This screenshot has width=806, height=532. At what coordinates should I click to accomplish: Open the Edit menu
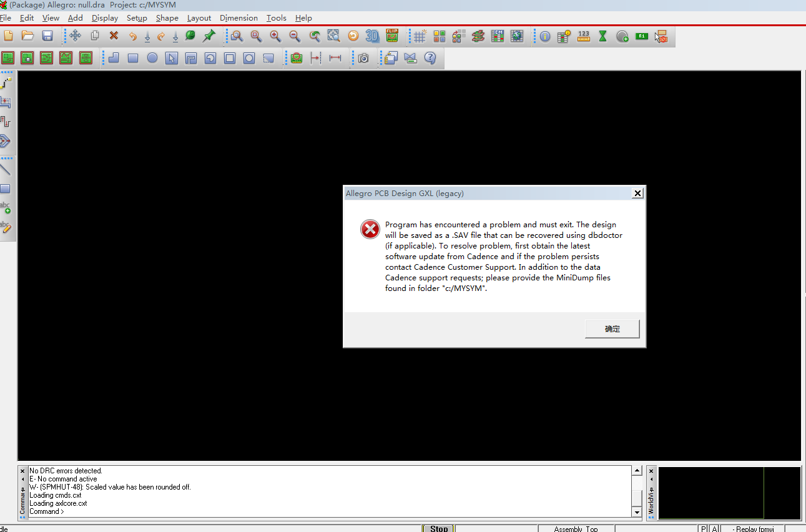(27, 18)
